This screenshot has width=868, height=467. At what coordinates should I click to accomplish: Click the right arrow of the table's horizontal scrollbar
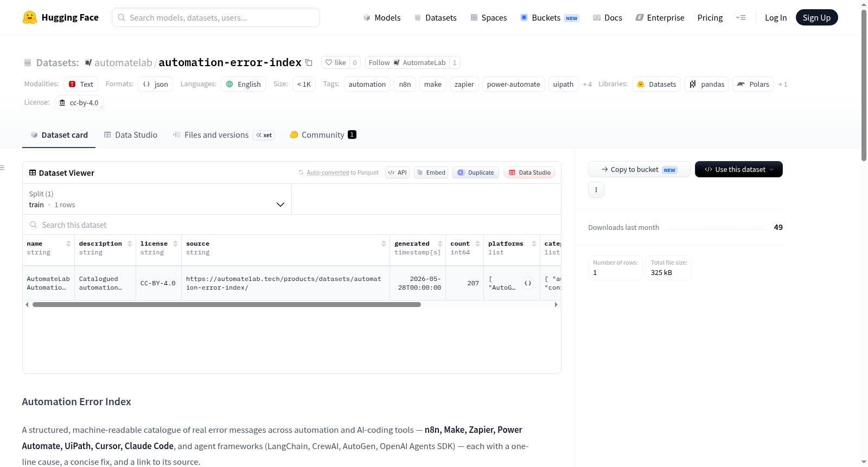[x=556, y=305]
